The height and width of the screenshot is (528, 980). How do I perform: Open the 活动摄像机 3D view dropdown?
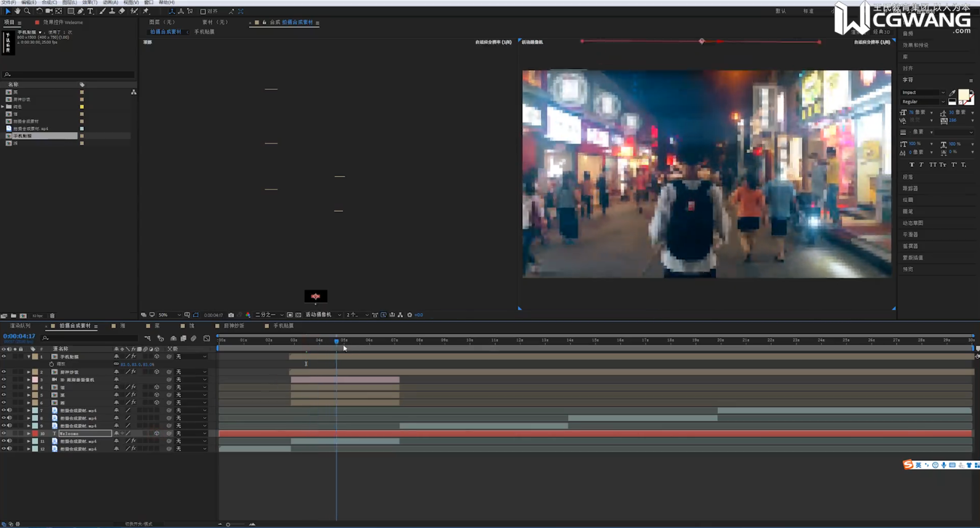323,315
